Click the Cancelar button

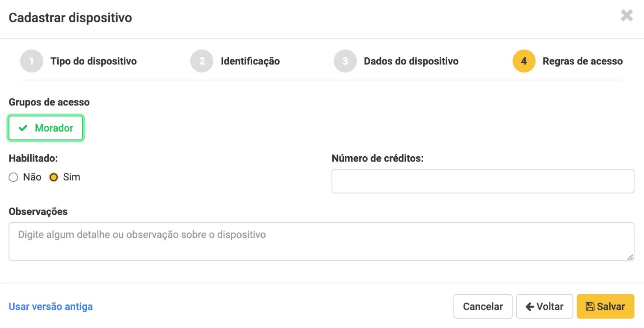click(483, 306)
